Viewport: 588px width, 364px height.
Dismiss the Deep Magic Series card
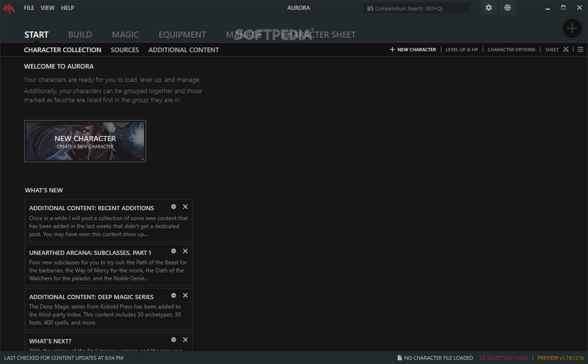pos(185,295)
